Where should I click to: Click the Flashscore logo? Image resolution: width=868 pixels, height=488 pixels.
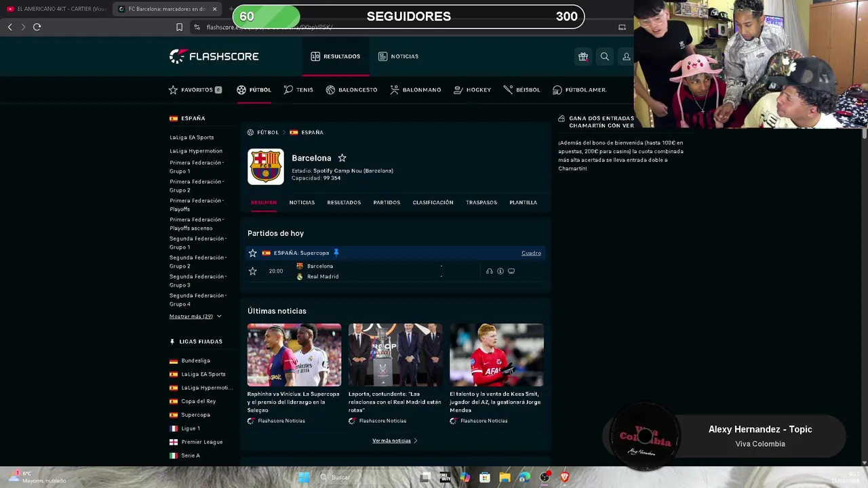pyautogui.click(x=214, y=56)
